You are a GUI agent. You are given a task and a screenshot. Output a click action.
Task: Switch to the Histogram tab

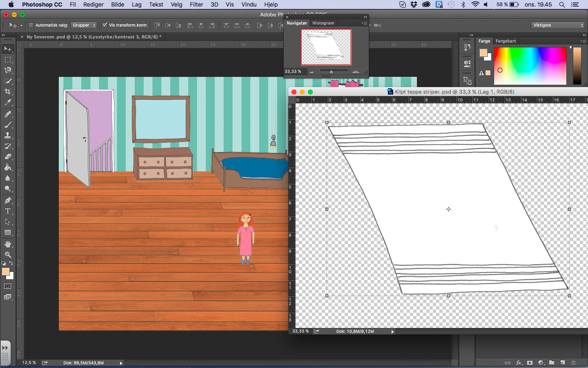(323, 23)
